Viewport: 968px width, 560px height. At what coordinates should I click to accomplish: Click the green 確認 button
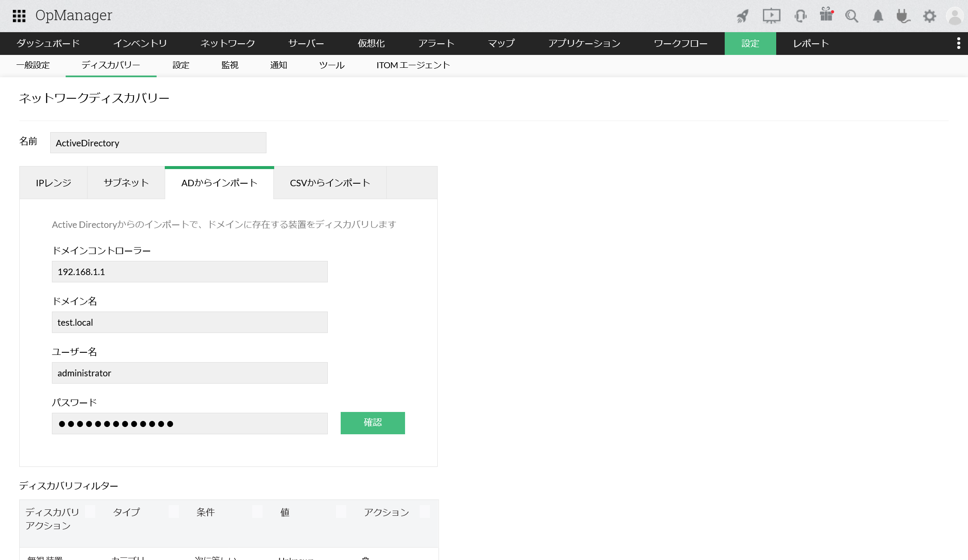[x=372, y=423]
